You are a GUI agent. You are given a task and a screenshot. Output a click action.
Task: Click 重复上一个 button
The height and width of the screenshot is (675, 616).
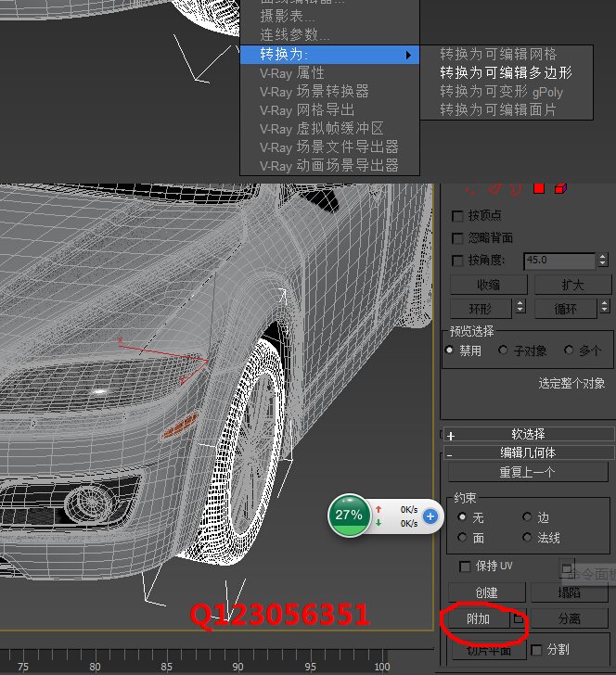click(x=528, y=472)
